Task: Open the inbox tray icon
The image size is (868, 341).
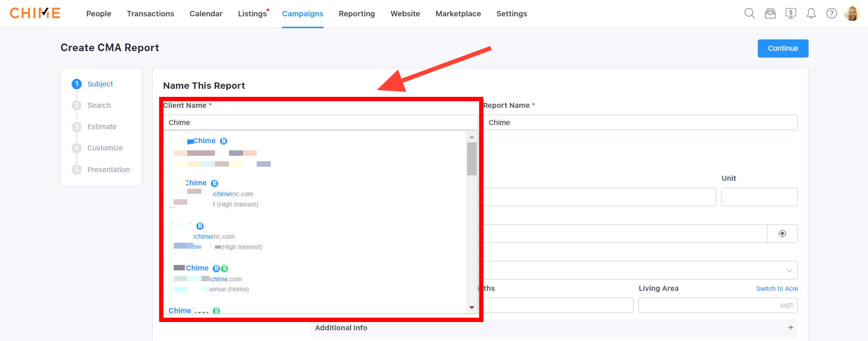Action: click(x=770, y=14)
